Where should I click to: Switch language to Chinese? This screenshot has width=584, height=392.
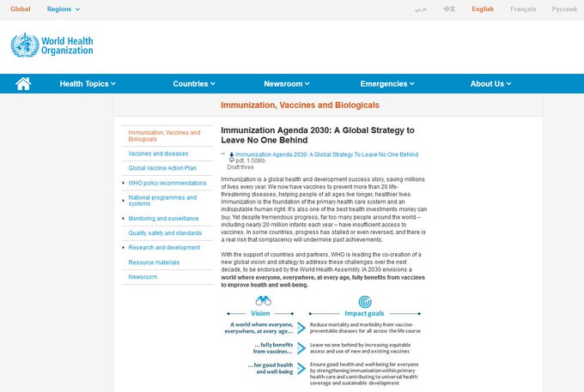point(449,9)
